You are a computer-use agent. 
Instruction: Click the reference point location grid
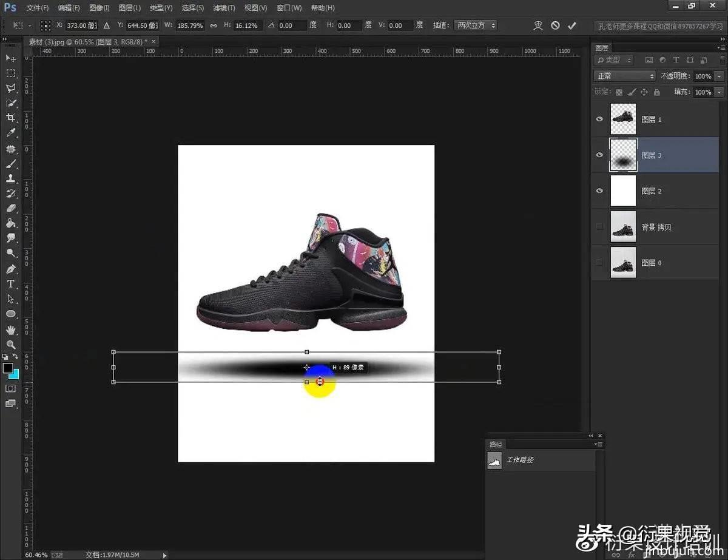pos(45,25)
